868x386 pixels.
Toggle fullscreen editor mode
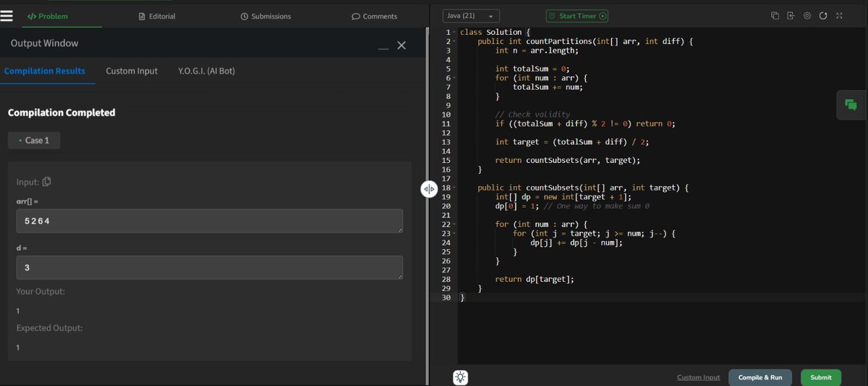839,16
